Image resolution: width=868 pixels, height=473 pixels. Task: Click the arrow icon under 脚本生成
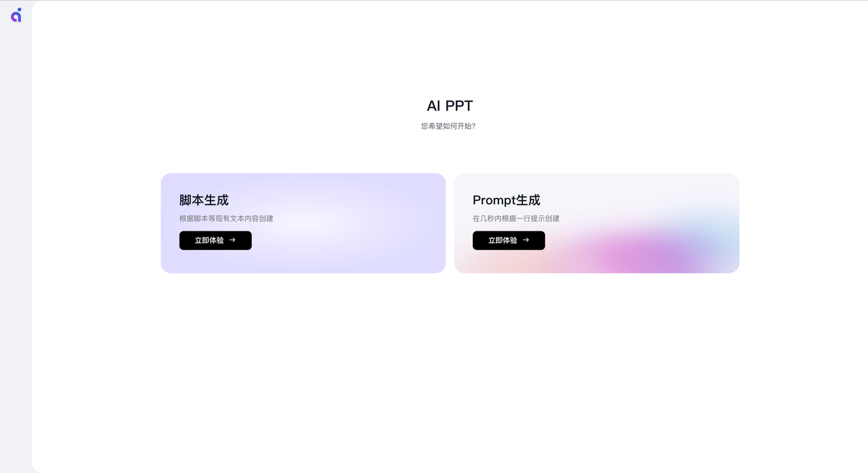pyautogui.click(x=233, y=240)
